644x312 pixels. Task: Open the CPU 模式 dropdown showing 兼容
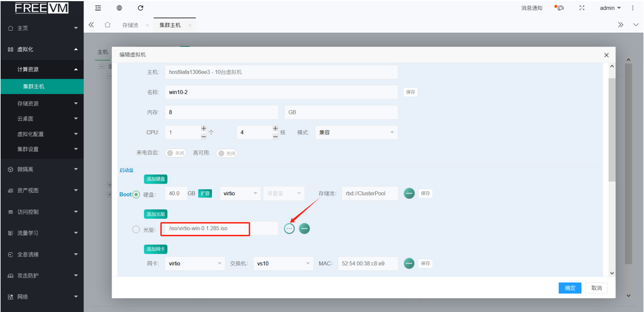pos(356,132)
